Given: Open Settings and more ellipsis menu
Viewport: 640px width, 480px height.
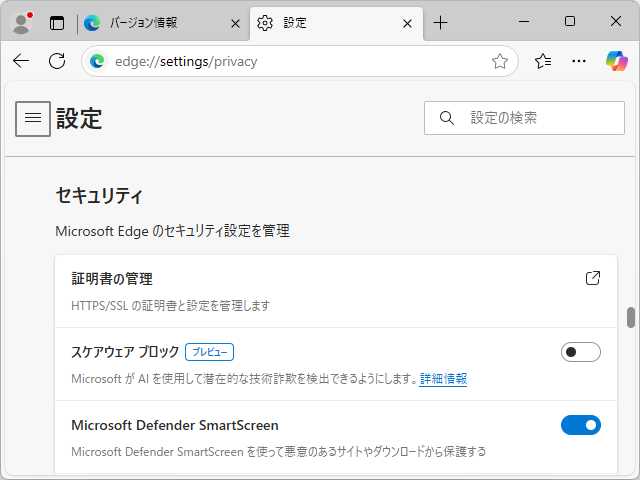Looking at the screenshot, I should click(579, 61).
